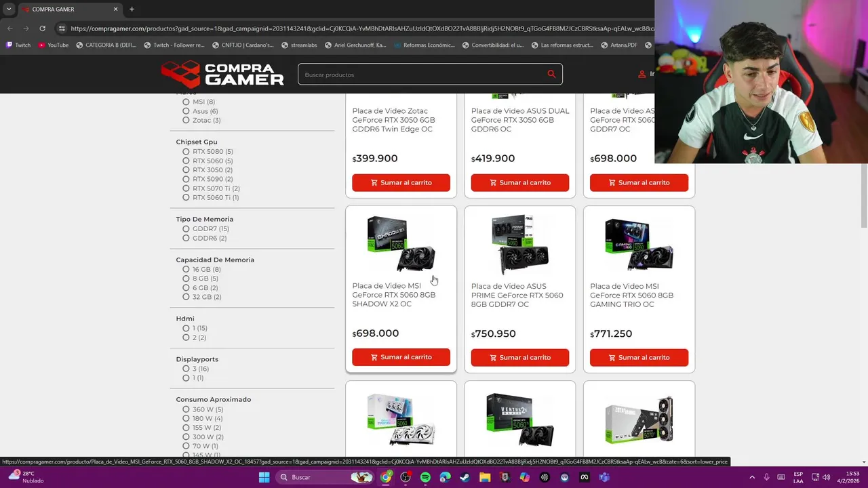Open the YouTube bookmark
The image size is (868, 488).
(53, 45)
